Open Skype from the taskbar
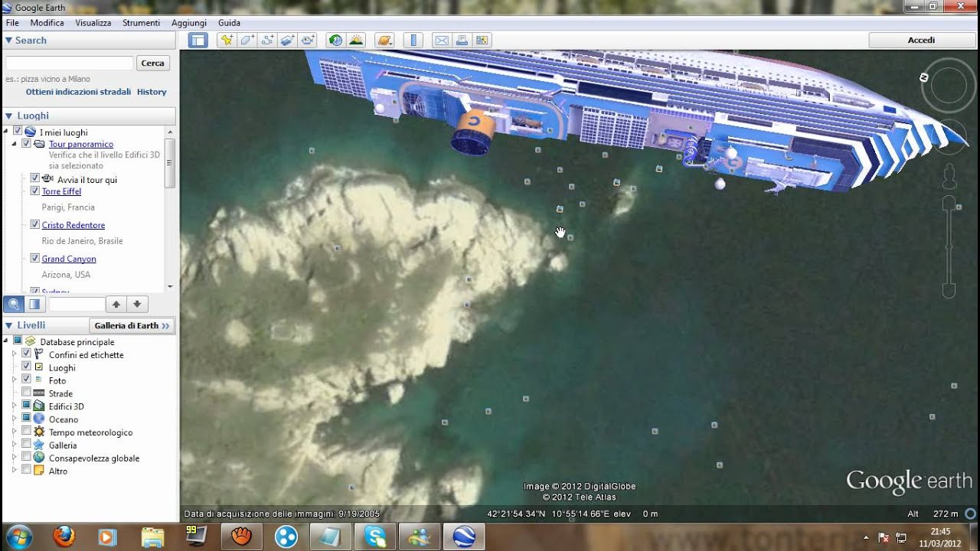This screenshot has height=551, width=980. click(375, 536)
